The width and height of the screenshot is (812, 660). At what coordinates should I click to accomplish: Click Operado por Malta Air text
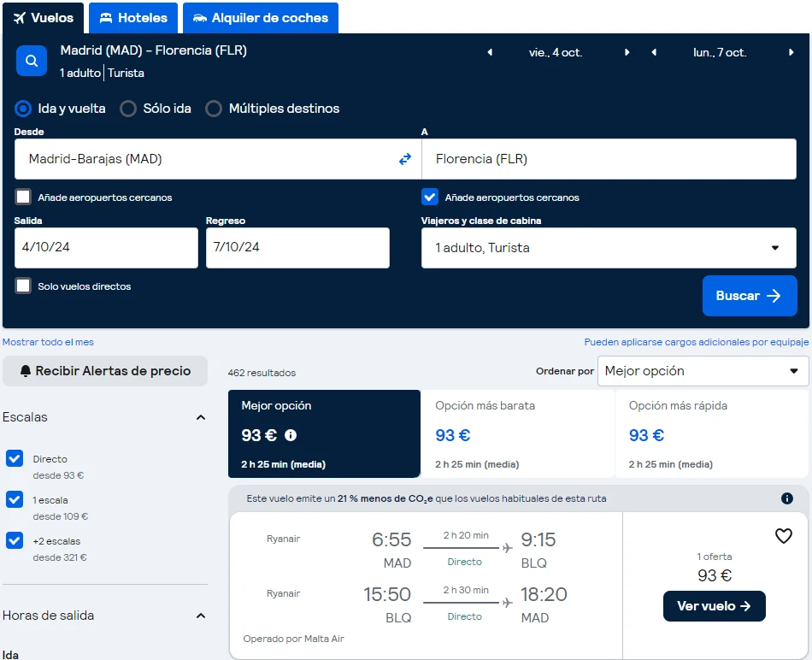[x=294, y=639]
